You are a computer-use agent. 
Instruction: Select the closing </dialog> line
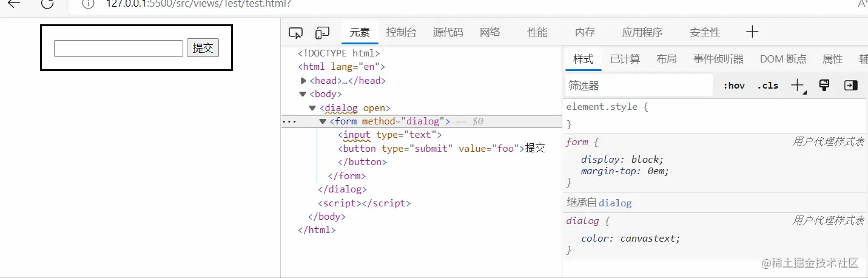(x=342, y=189)
